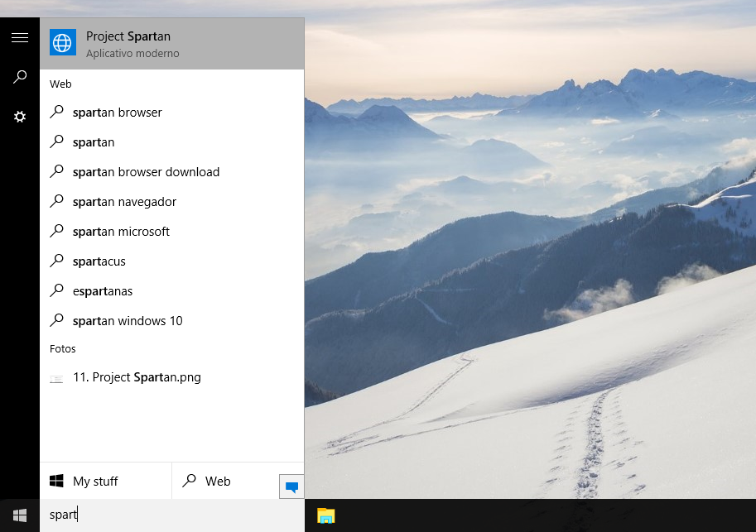The height and width of the screenshot is (532, 756).
Task: Open the spartan windows 10 search suggestion
Action: tap(128, 320)
